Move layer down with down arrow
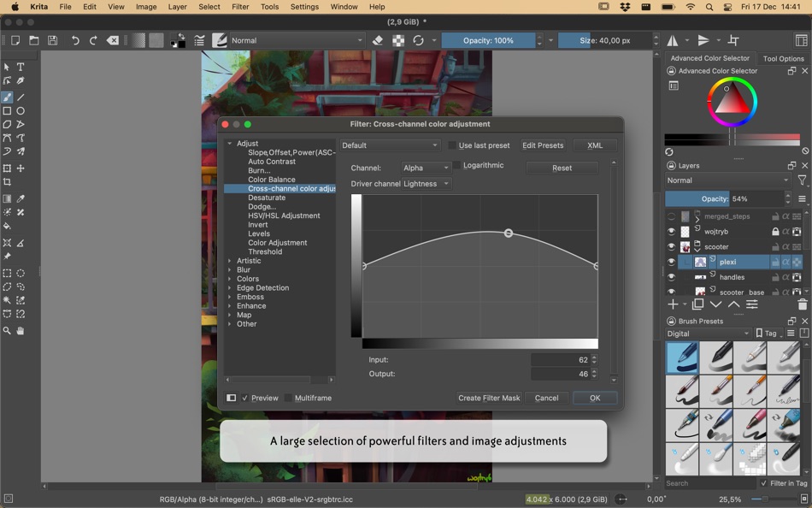 pos(715,304)
